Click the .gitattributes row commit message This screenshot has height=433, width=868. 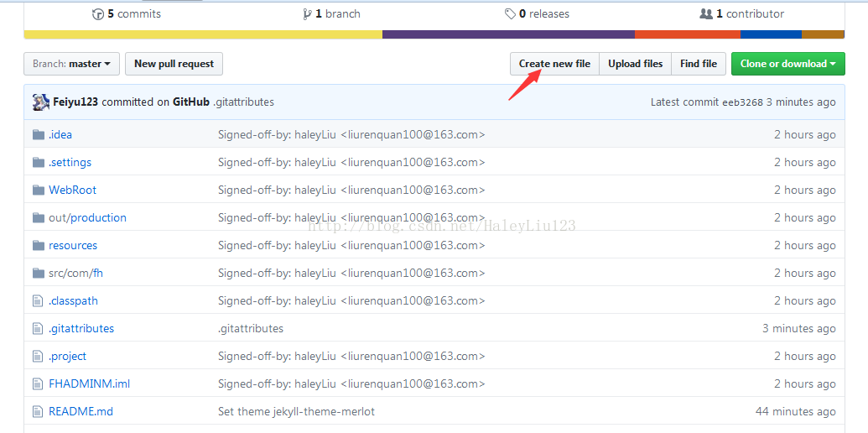pyautogui.click(x=251, y=328)
